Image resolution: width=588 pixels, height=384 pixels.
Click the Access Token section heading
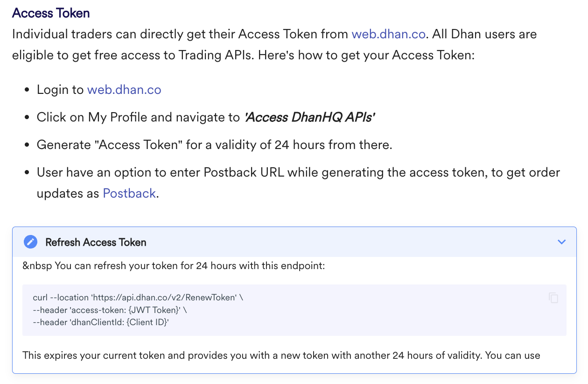[51, 13]
